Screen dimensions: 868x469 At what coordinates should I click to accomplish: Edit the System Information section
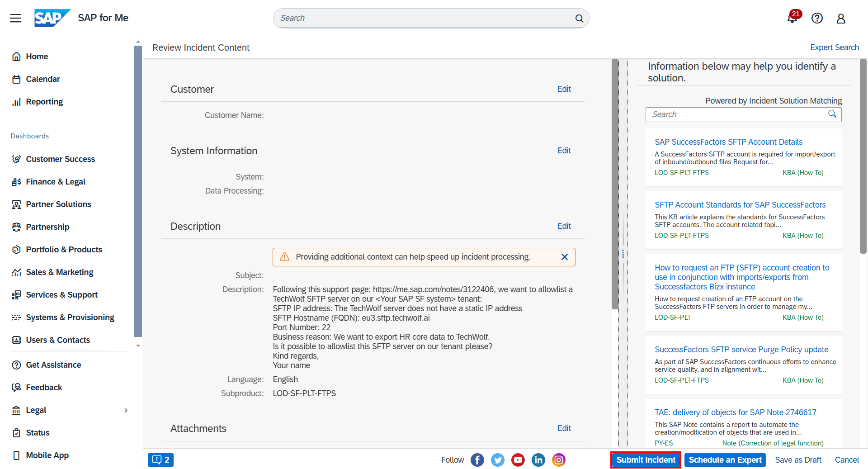click(564, 151)
